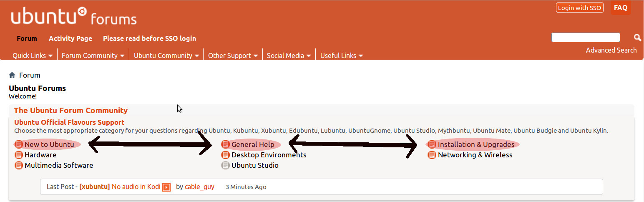This screenshot has height=202, width=644.
Task: Open the Desktop Environments forum
Action: [269, 155]
